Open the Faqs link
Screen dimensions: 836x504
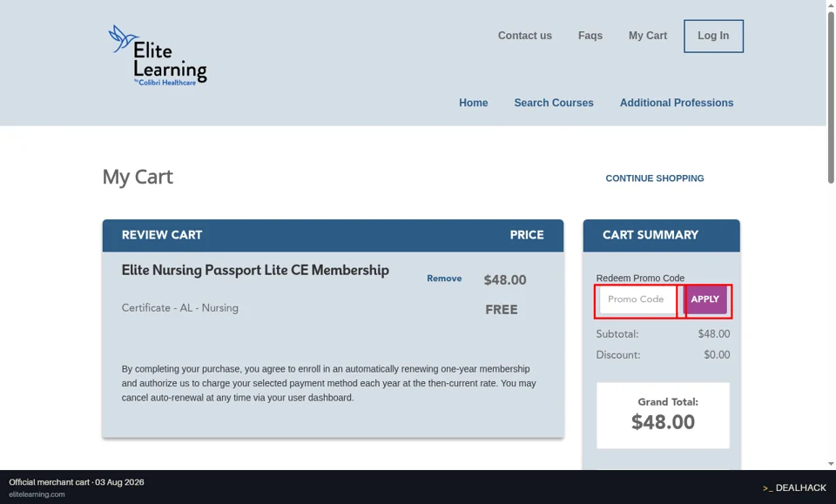(x=590, y=36)
